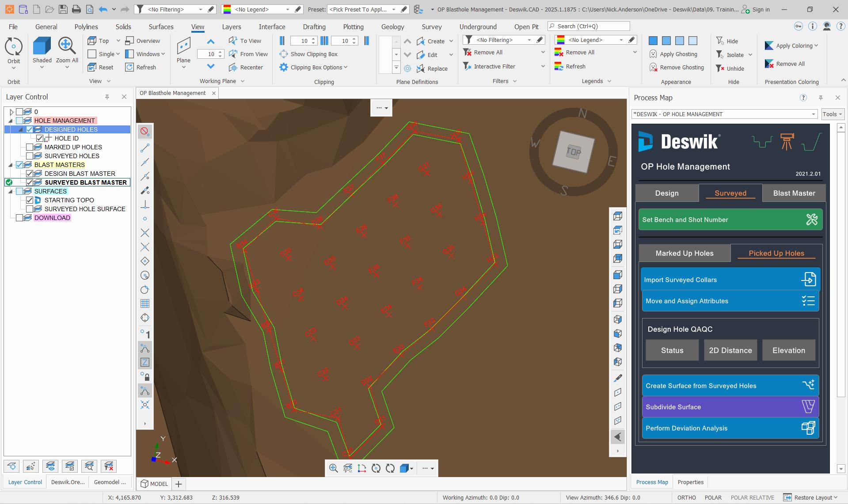Open Apply Coloring dropdown
This screenshot has height=504, width=848.
(798, 45)
